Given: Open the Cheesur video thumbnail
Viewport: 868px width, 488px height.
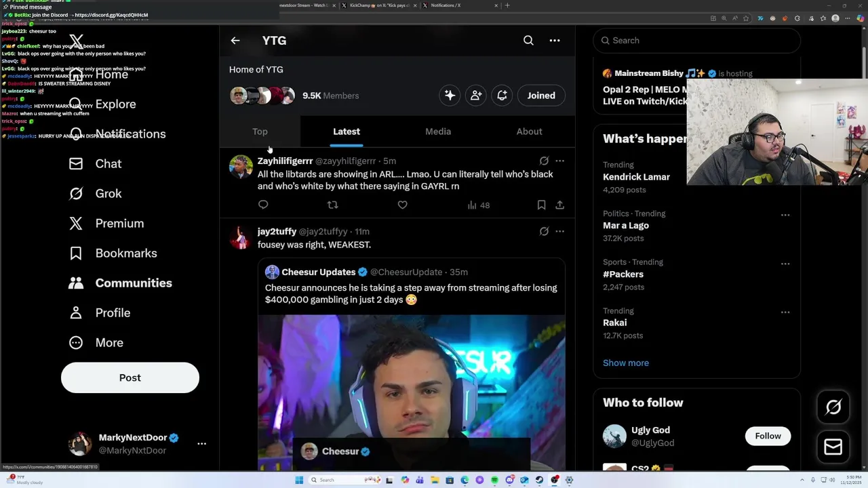Looking at the screenshot, I should [411, 392].
